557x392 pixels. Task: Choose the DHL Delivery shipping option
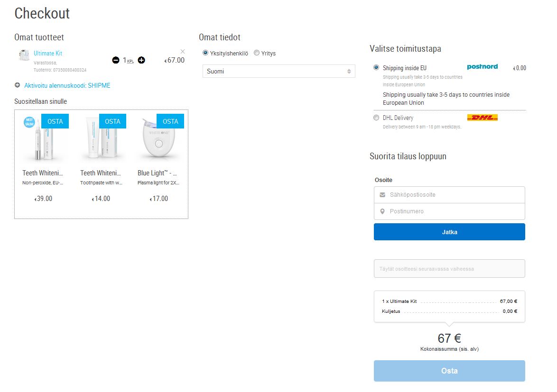coord(376,118)
